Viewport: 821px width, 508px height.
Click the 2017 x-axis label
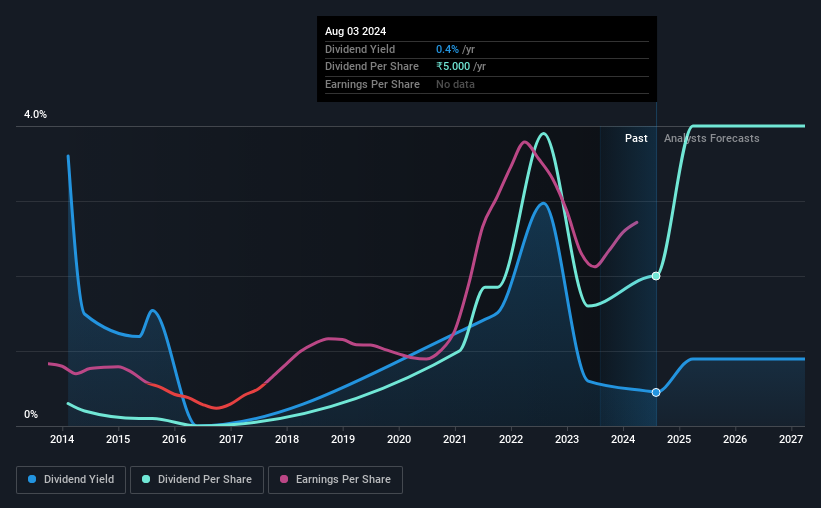[x=230, y=439]
